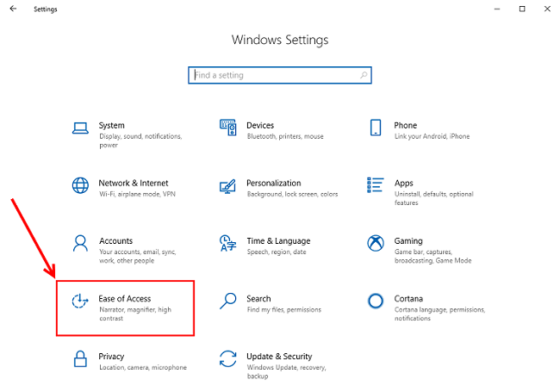Click the Gaming Xbox icon
This screenshot has height=392, width=560.
pyautogui.click(x=376, y=242)
